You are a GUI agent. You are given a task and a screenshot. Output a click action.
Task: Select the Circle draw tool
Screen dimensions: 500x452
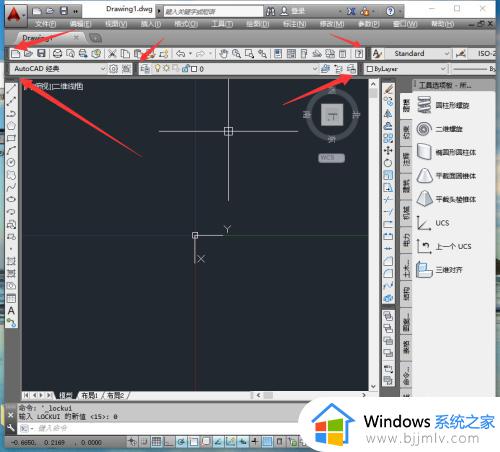(11, 163)
